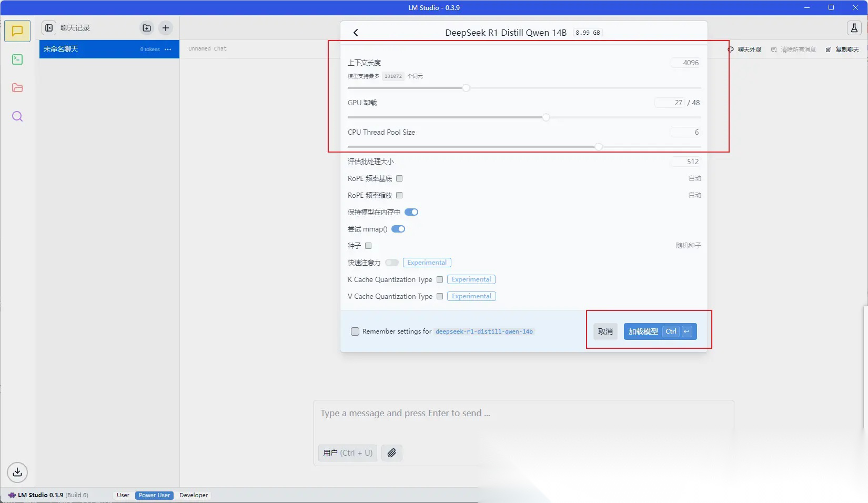Click the LM Studio 0.3.9 version label
Viewport: 868px width, 503px height.
click(x=41, y=495)
